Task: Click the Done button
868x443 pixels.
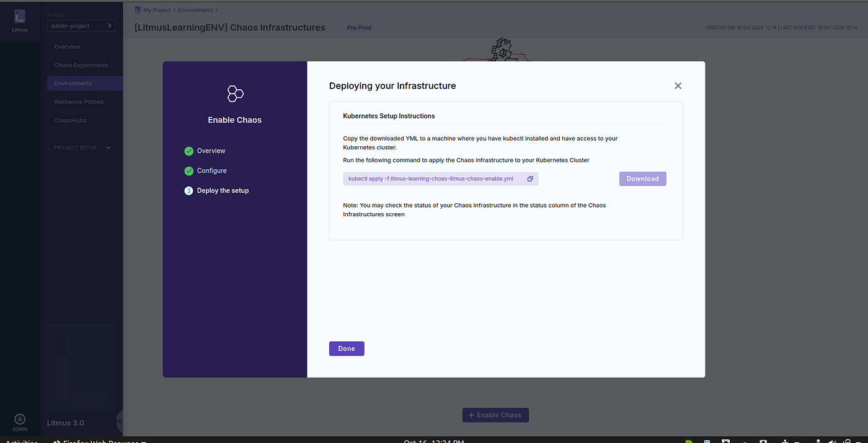Action: pyautogui.click(x=347, y=349)
